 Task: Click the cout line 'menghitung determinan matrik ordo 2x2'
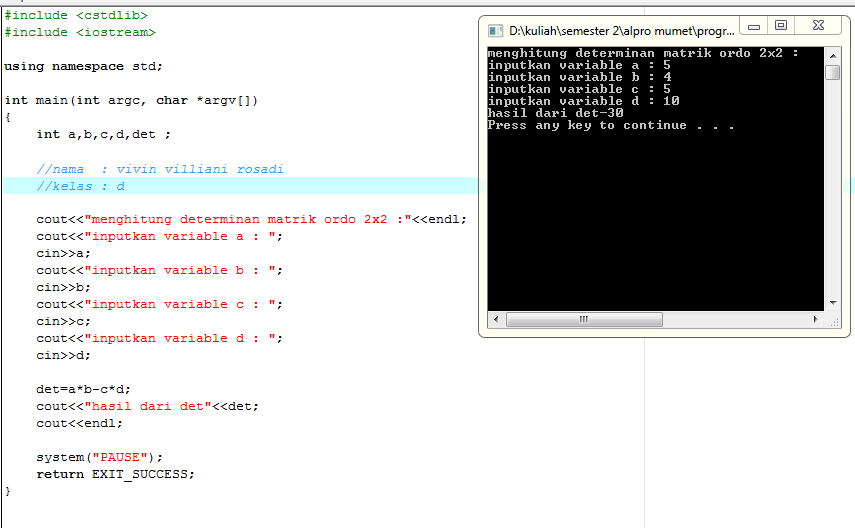point(251,219)
